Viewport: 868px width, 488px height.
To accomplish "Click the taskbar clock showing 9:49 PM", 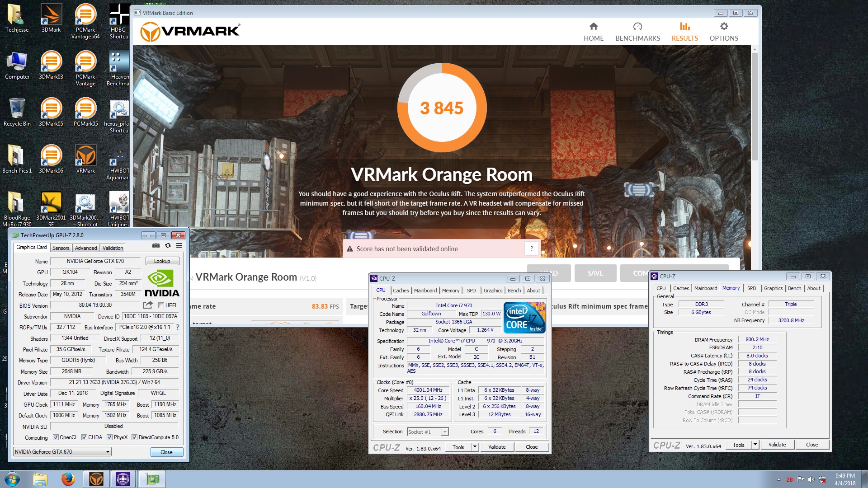I will pyautogui.click(x=845, y=479).
